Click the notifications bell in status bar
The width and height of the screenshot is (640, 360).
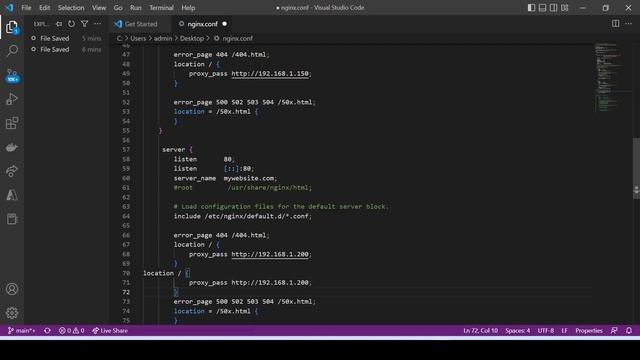(x=629, y=331)
